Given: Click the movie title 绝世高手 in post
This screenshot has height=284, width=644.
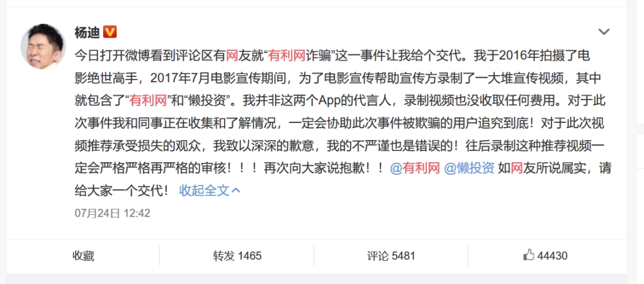Looking at the screenshot, I should tap(112, 78).
